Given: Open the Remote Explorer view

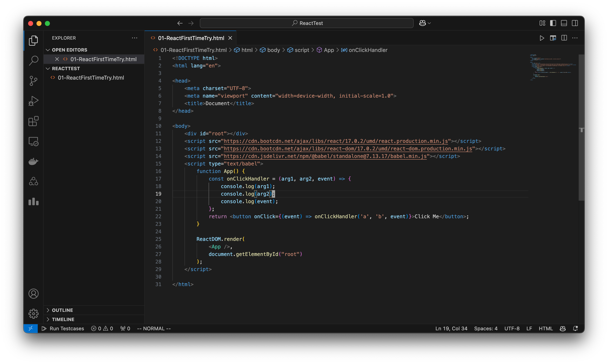Looking at the screenshot, I should [33, 141].
